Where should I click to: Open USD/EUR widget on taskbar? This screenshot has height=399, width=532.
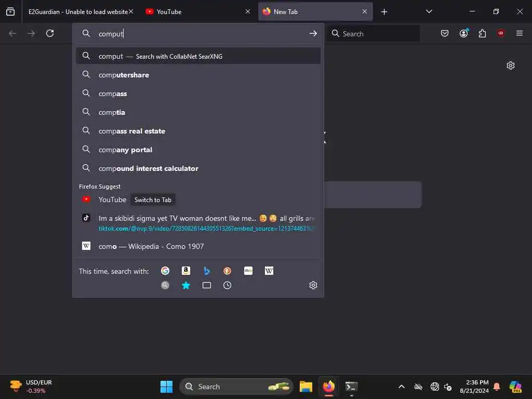tap(31, 387)
